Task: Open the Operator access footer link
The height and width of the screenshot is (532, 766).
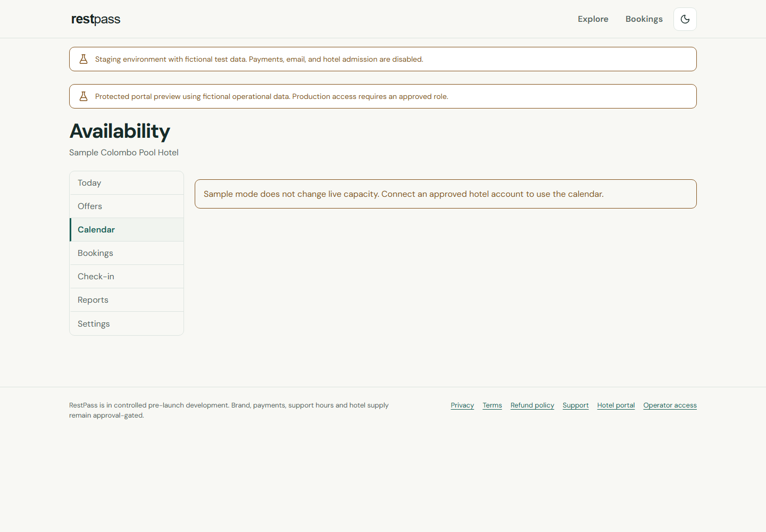Action: (670, 405)
